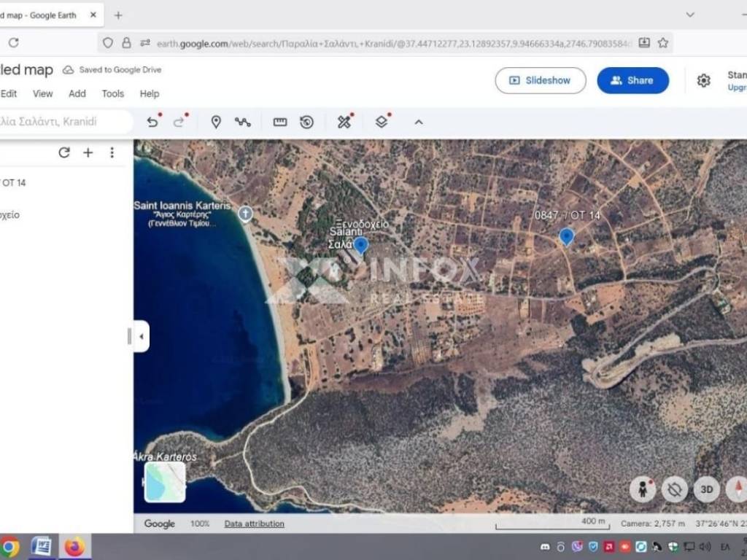Open the Measure distance ruler tool

tap(280, 122)
